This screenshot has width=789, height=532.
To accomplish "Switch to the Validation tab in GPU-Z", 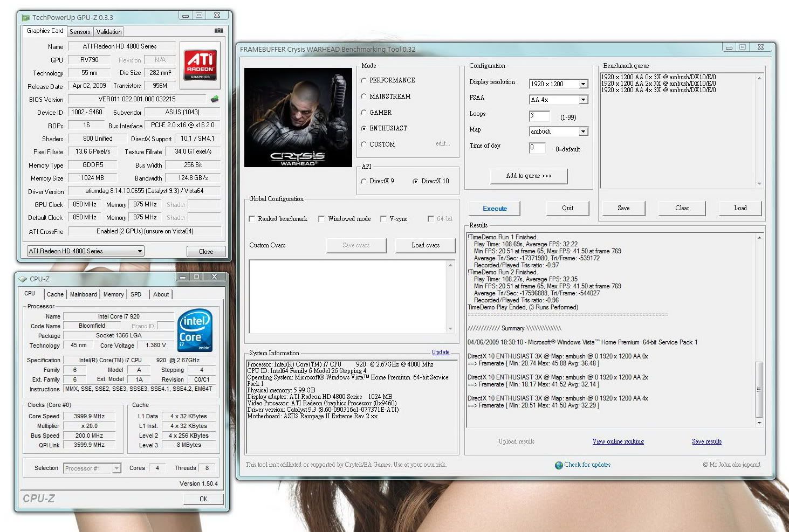I will click(x=109, y=32).
